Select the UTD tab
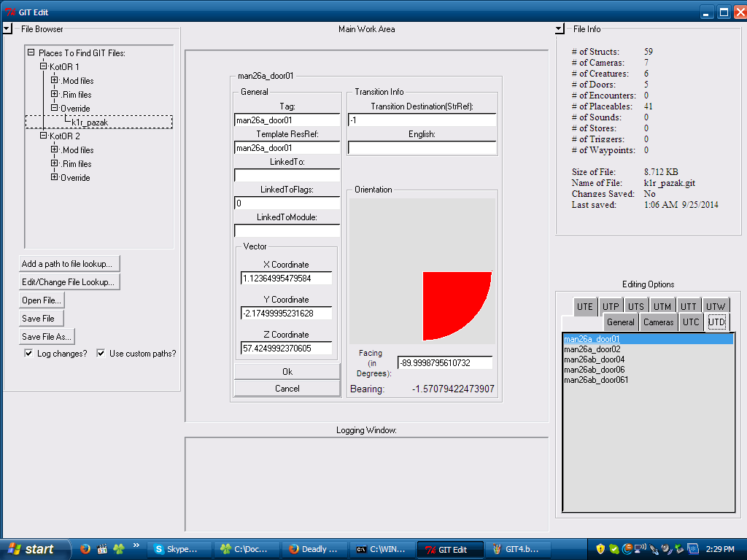Image resolution: width=747 pixels, height=560 pixels. (x=716, y=322)
